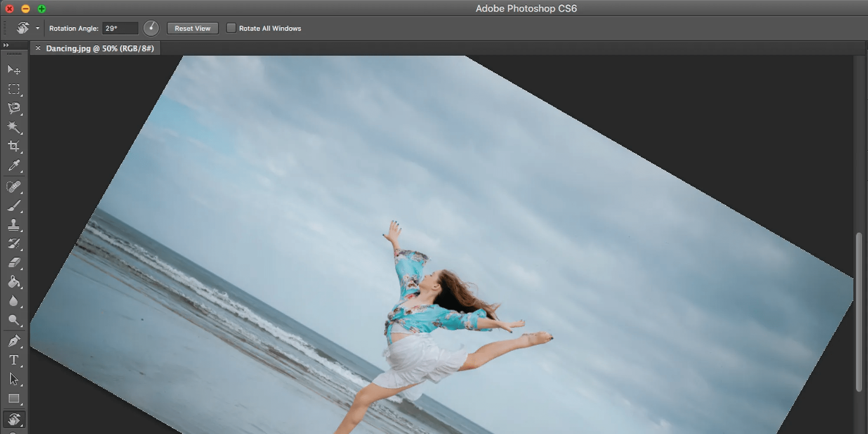Click Reset View to restore rotation

(192, 28)
